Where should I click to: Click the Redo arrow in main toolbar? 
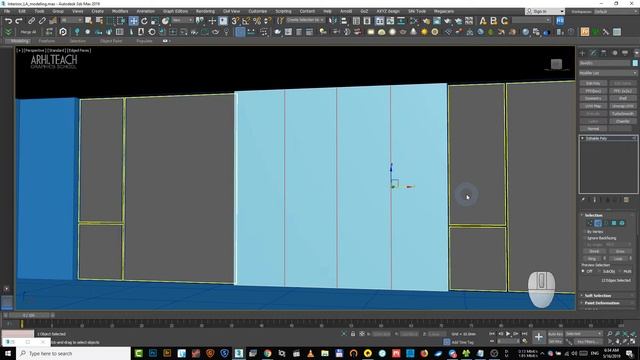coord(19,21)
